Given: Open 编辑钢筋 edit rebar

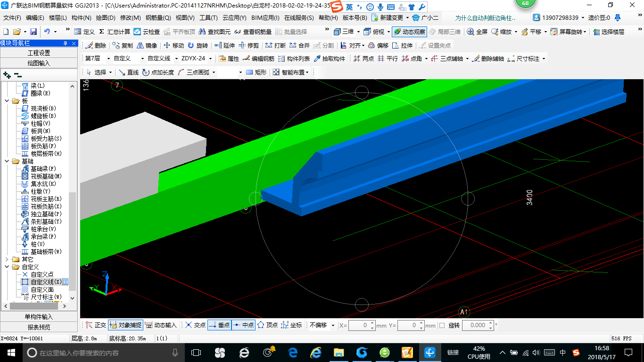Looking at the screenshot, I should coord(259,58).
